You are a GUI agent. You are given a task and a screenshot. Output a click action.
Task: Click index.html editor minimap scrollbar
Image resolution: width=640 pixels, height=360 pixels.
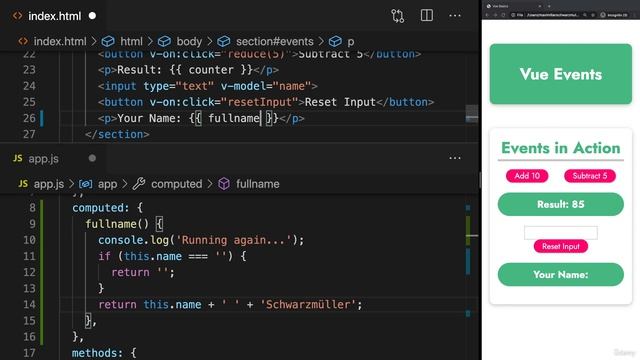click(472, 114)
